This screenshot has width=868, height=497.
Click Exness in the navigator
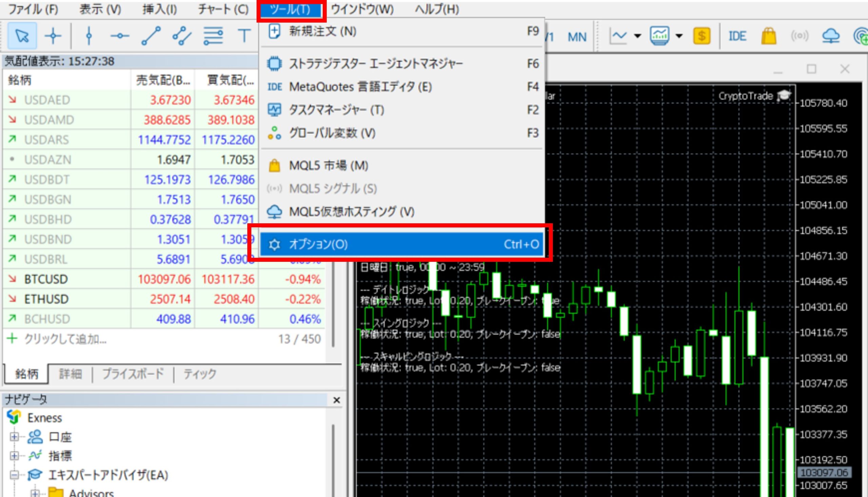click(44, 418)
